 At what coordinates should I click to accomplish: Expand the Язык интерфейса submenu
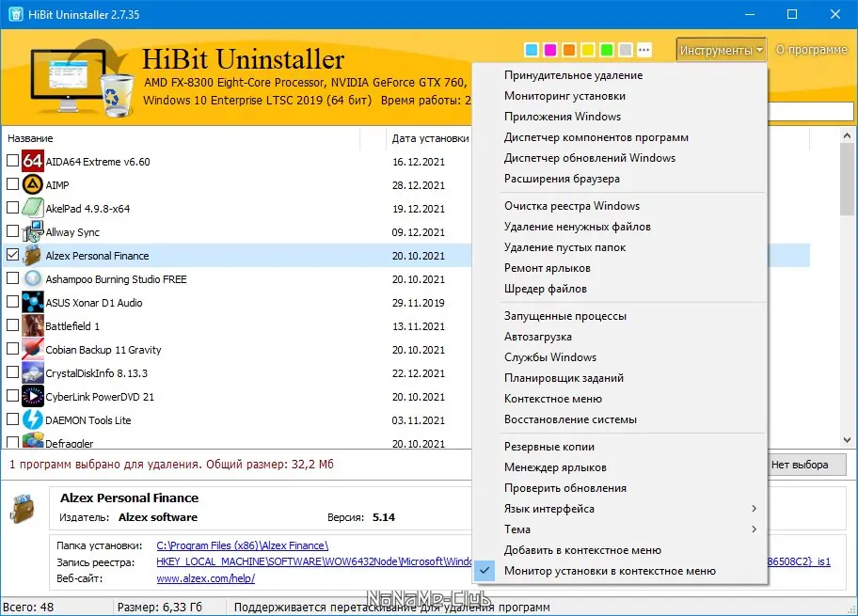point(620,508)
